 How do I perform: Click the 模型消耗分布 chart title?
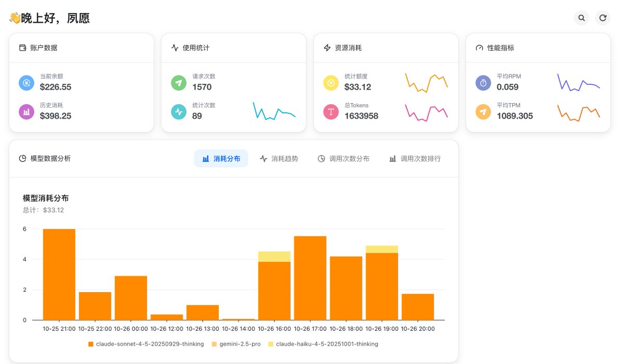click(46, 198)
